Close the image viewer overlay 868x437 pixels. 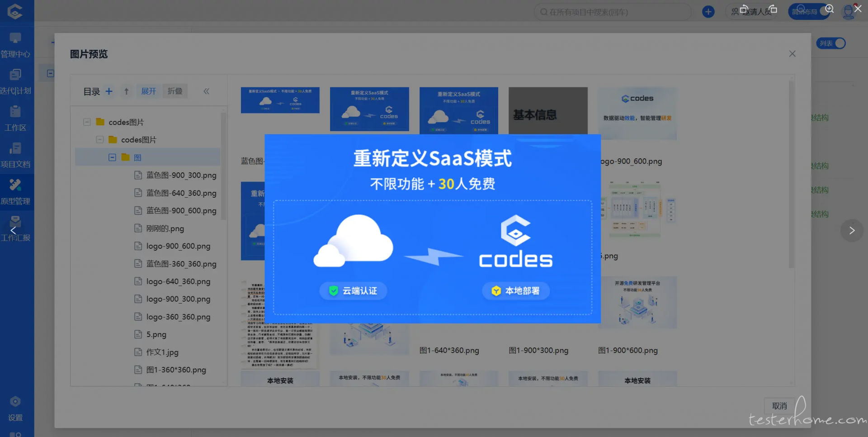tap(858, 9)
